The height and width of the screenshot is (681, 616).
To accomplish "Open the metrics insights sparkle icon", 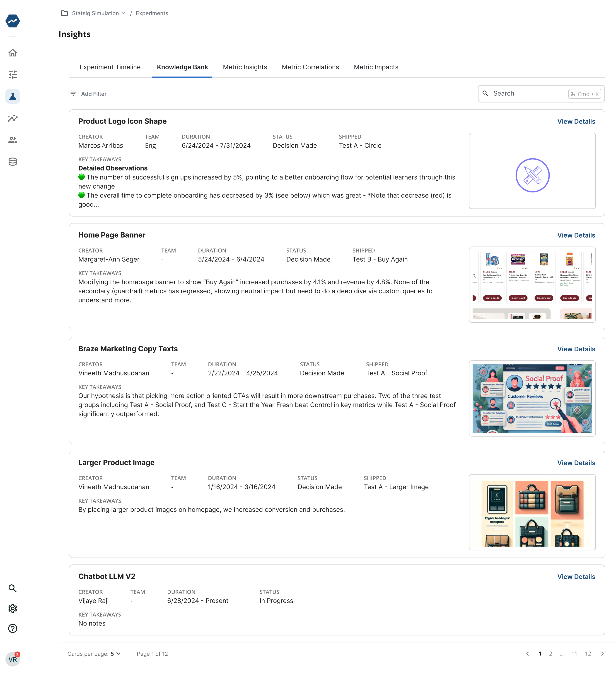I will [x=12, y=118].
